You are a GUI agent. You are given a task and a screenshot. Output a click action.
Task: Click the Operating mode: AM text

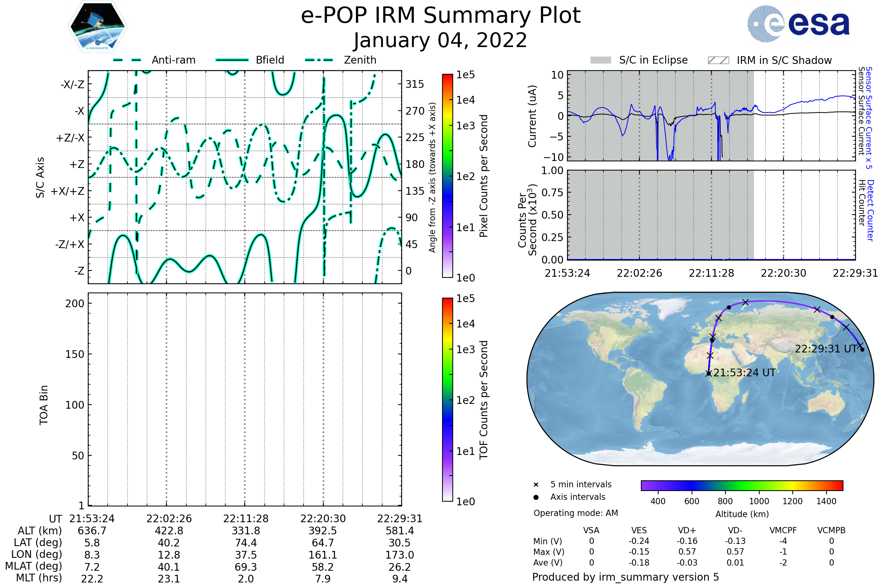[x=576, y=513]
